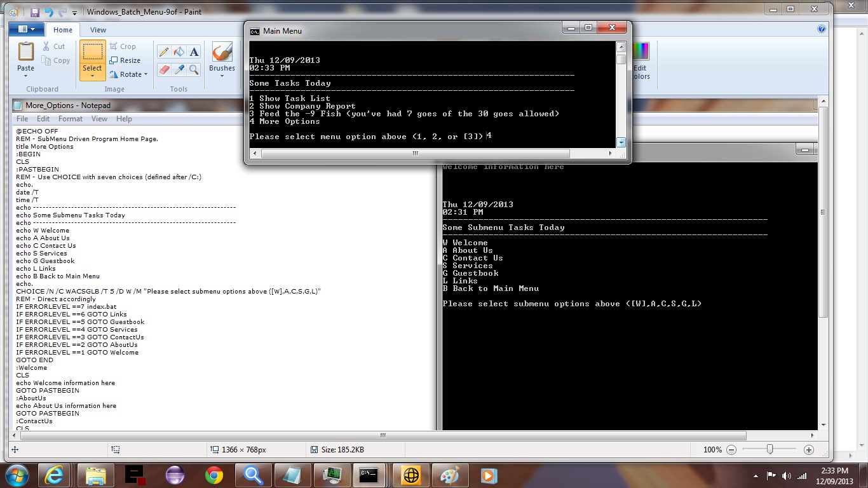868x488 pixels.
Task: Switch to the View tab in Paint
Action: (x=98, y=30)
